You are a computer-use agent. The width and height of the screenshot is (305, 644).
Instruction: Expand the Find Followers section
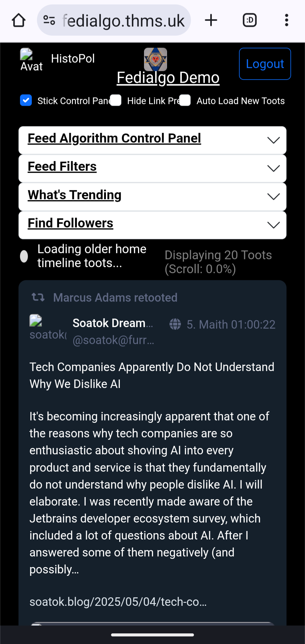[152, 225]
